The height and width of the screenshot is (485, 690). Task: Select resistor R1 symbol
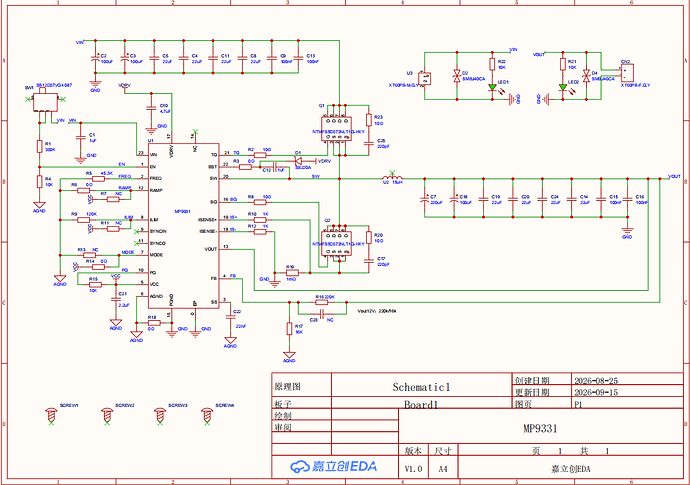40,147
